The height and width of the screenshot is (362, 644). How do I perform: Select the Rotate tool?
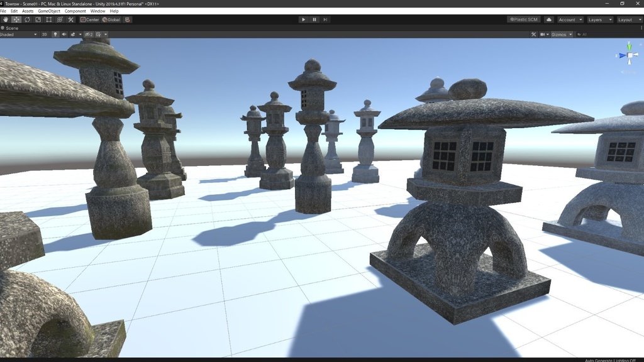tap(27, 19)
